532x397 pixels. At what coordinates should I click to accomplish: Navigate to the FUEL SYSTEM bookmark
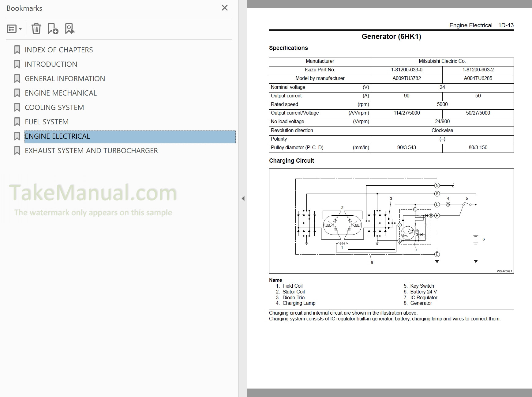click(x=47, y=122)
